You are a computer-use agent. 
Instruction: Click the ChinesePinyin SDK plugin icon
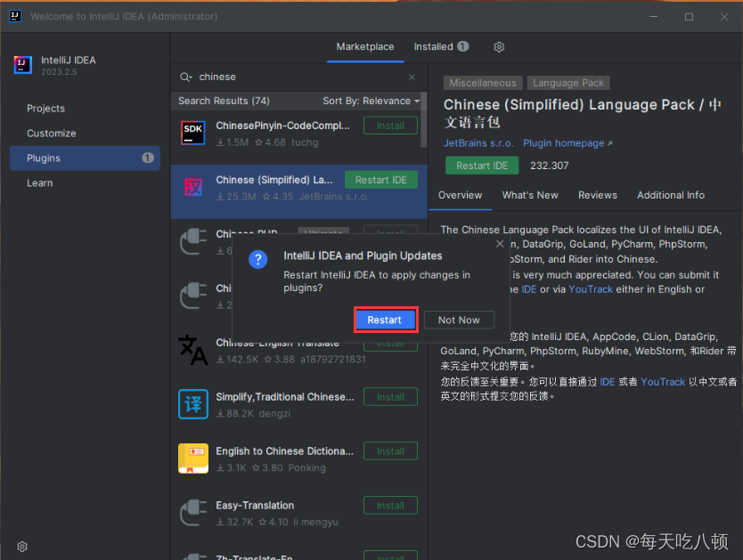pos(193,133)
